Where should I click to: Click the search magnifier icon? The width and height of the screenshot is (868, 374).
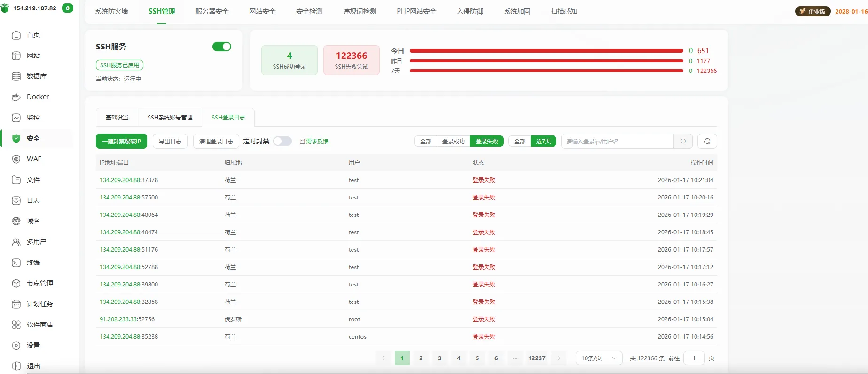[x=683, y=141]
